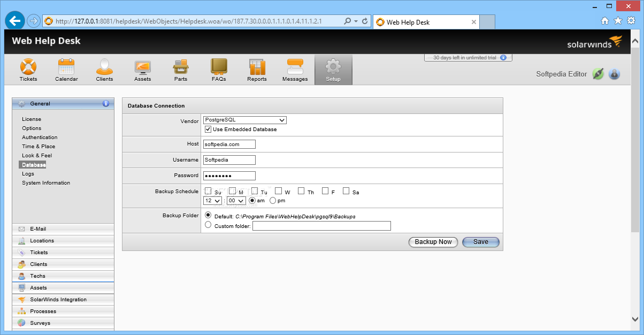Check the F backup schedule checkbox

point(325,191)
